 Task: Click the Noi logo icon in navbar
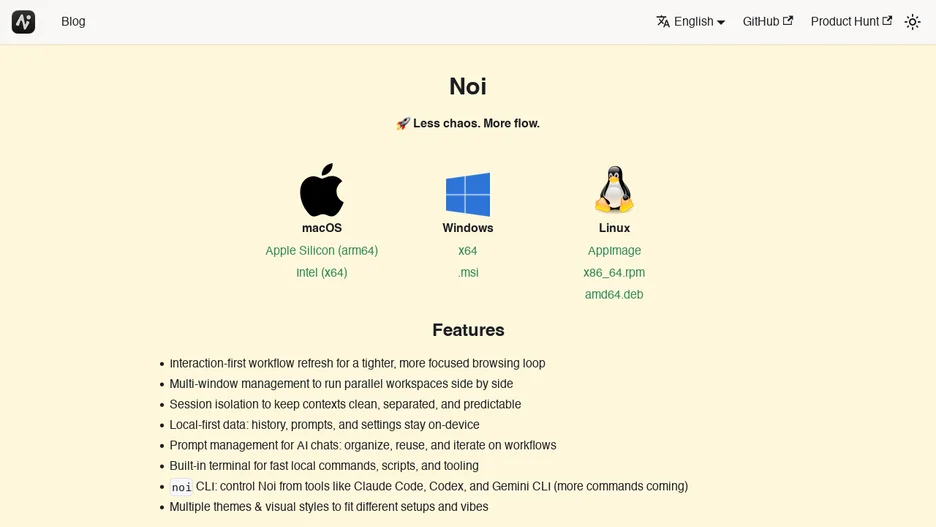[x=23, y=22]
